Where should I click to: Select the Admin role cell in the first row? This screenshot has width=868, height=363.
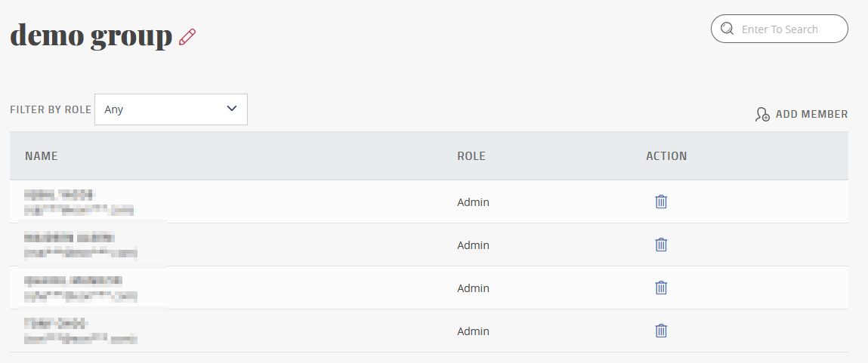(474, 202)
